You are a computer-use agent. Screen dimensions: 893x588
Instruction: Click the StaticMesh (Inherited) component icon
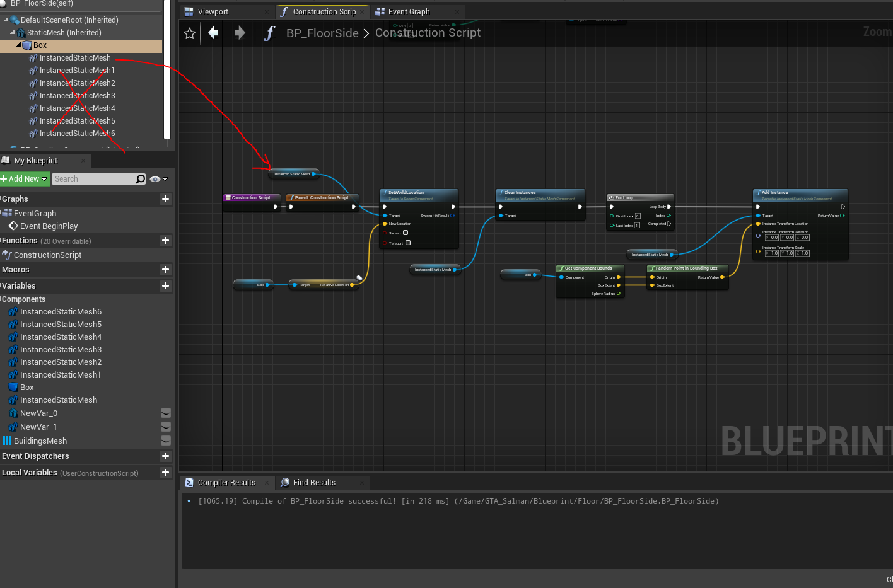pos(21,33)
